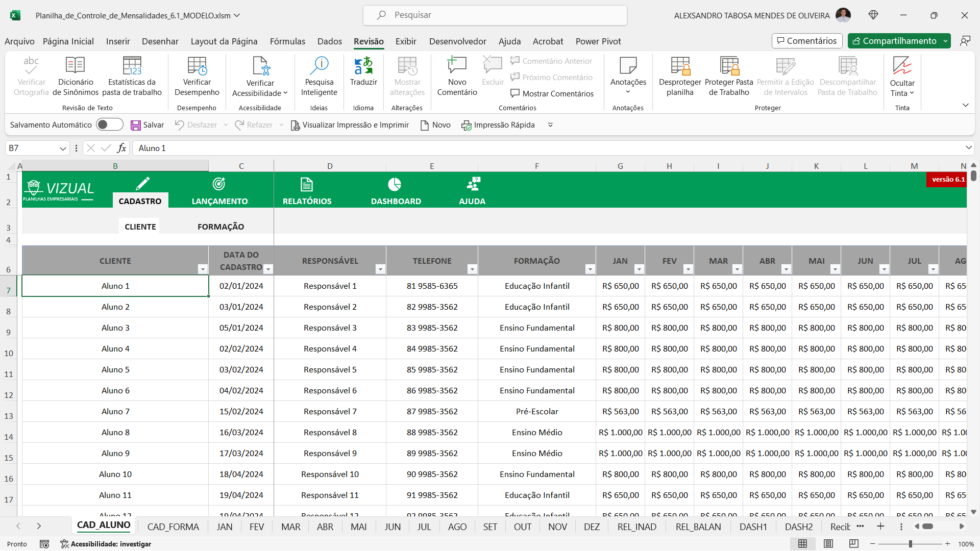Viewport: 980px width, 551px height.
Task: Switch to the REL_INAD sheet tab
Action: [636, 527]
